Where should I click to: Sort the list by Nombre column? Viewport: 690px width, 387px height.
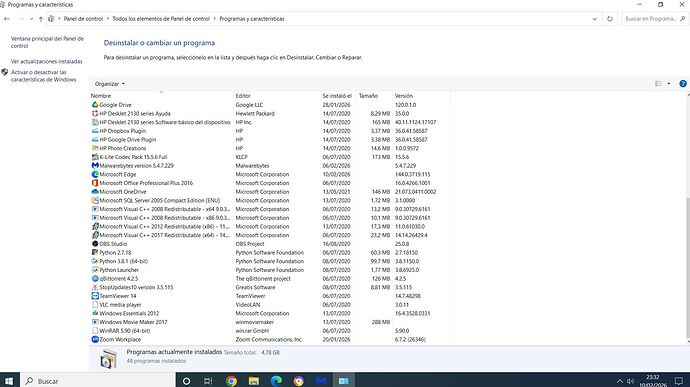point(161,96)
